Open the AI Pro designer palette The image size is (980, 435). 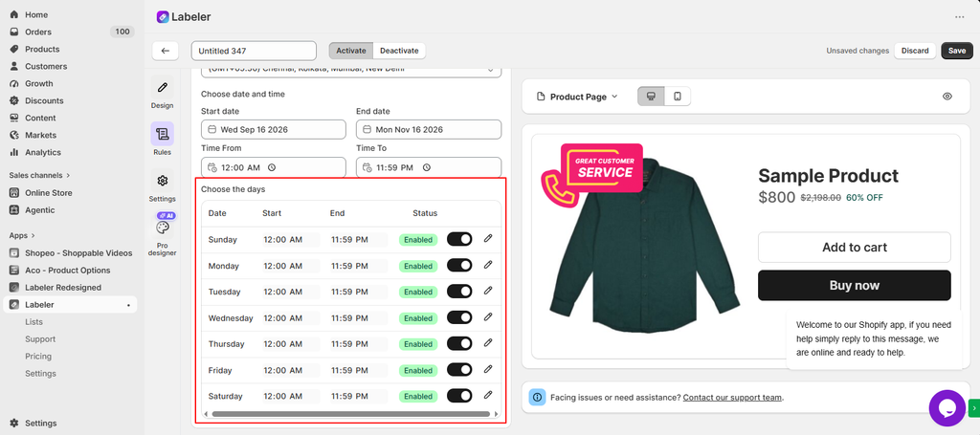pos(162,228)
